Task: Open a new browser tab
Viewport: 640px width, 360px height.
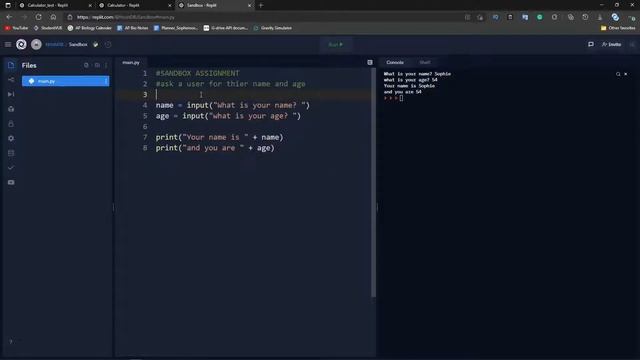Action: coord(261,5)
